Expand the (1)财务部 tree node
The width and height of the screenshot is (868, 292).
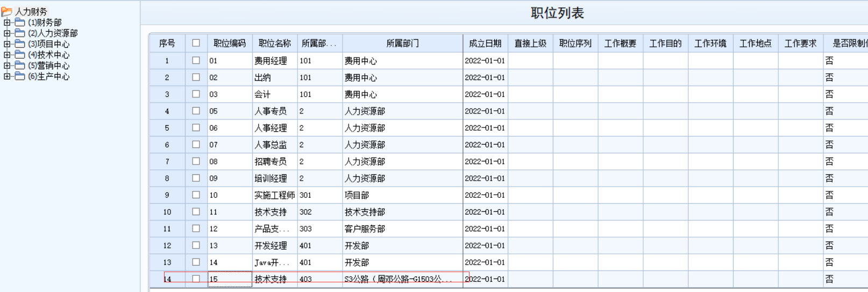(7, 23)
